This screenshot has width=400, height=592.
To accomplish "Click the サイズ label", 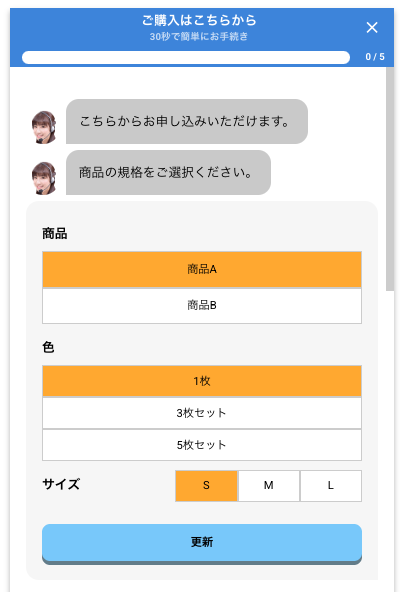I will click(61, 484).
